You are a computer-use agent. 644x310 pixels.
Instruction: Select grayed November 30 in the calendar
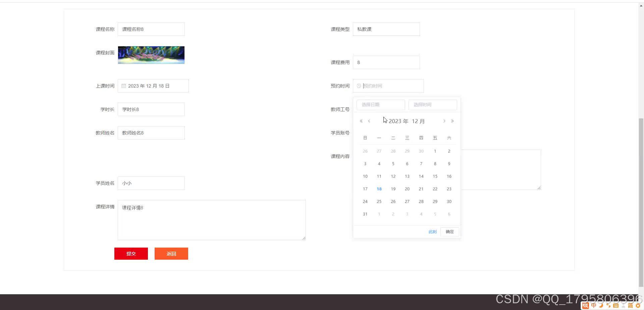pos(421,151)
